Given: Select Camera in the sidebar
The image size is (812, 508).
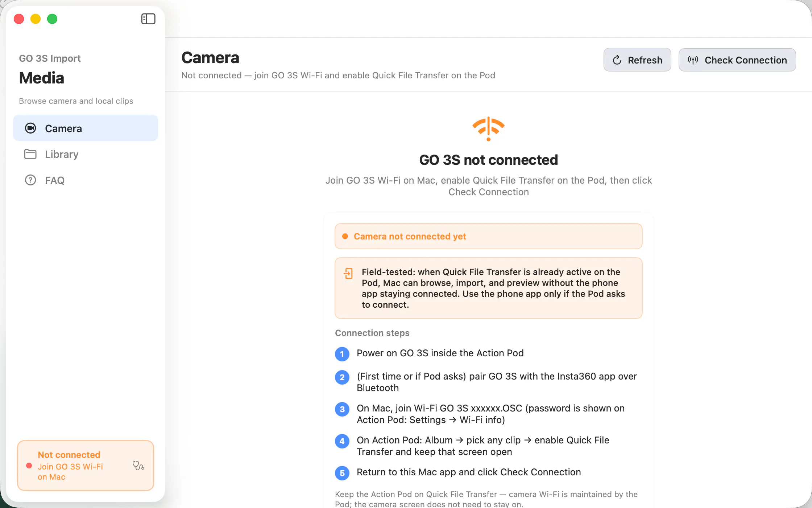Looking at the screenshot, I should [86, 128].
